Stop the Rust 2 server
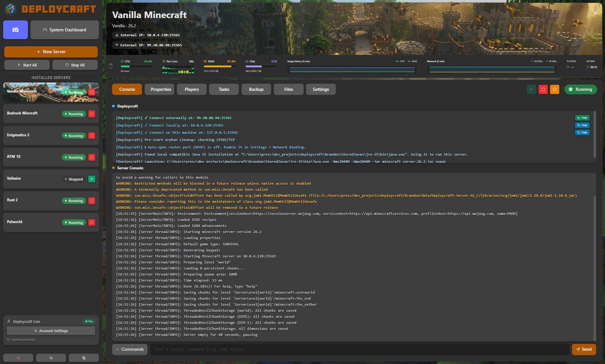The width and height of the screenshot is (605, 364). 92,201
